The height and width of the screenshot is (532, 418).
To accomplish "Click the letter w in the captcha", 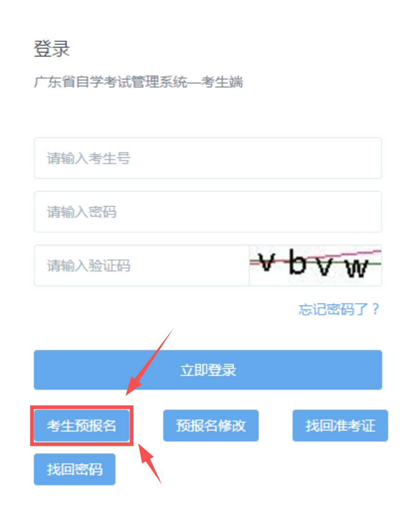I will click(x=357, y=268).
